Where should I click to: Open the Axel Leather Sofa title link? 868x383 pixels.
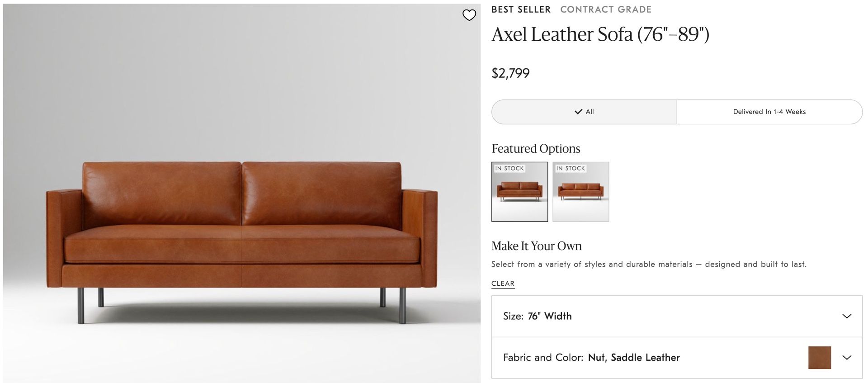600,34
